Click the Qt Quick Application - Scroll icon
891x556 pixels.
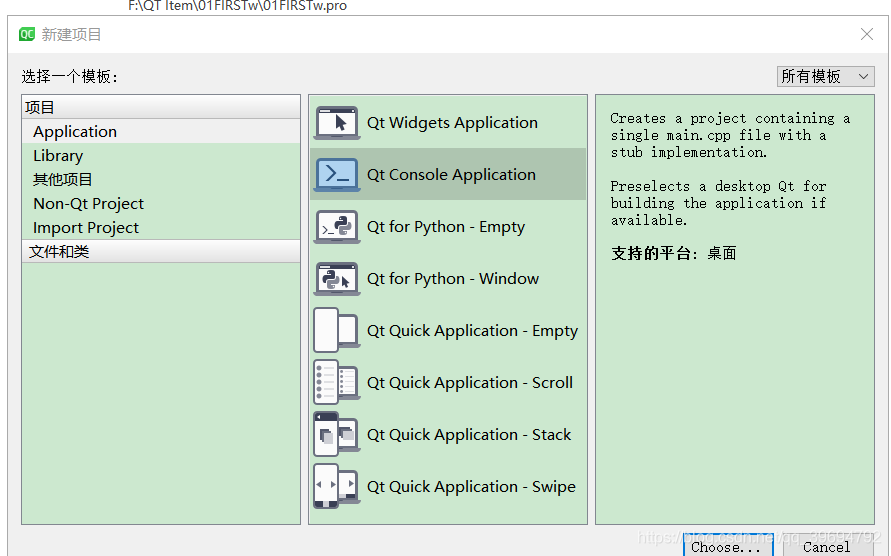click(336, 382)
